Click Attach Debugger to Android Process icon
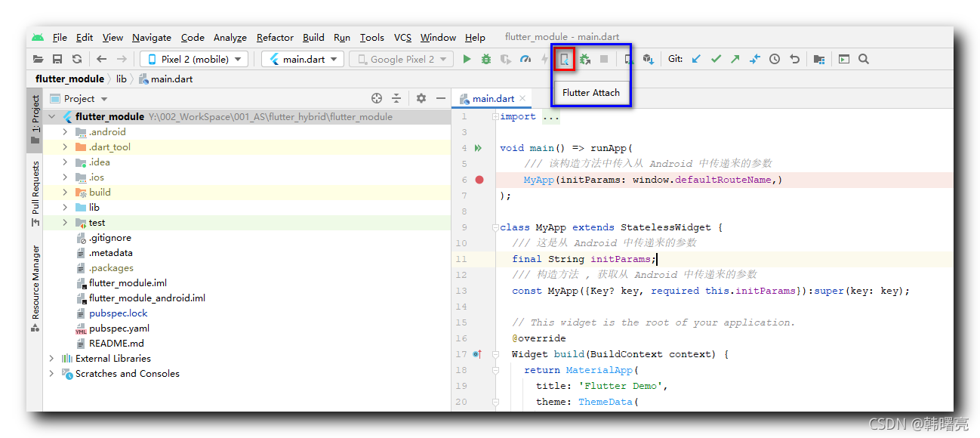 pos(584,59)
